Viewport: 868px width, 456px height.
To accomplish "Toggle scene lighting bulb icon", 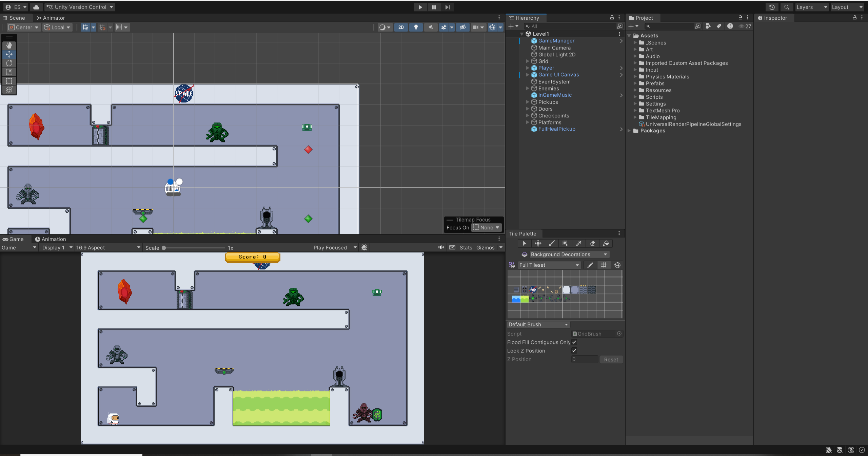I will tap(416, 27).
